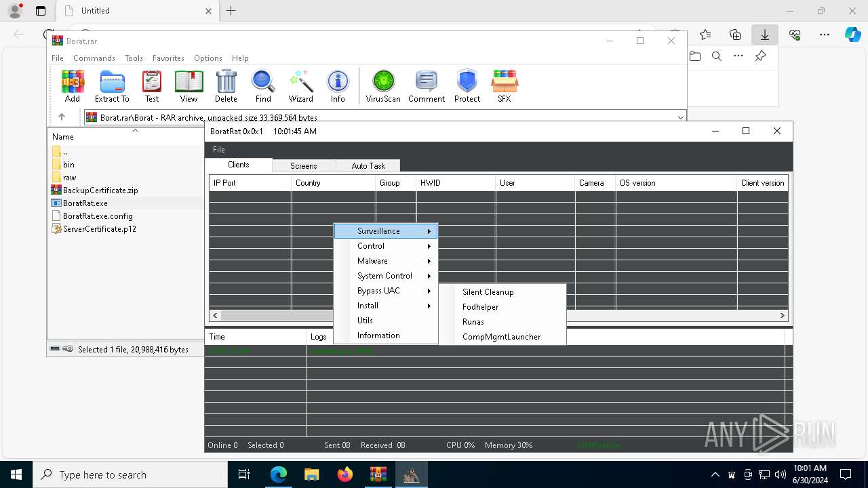Click the Test archive icon
The width and height of the screenshot is (868, 488).
(152, 86)
